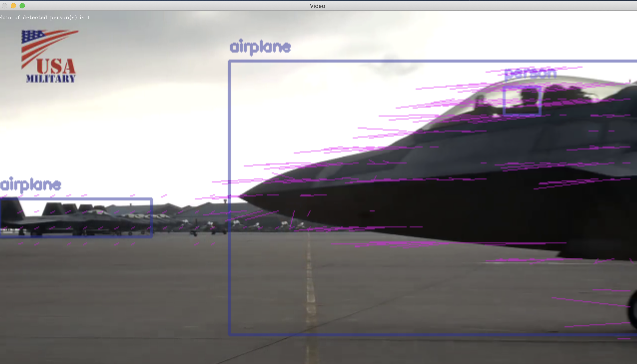Click the top-left corner of large airplane box

click(x=229, y=61)
